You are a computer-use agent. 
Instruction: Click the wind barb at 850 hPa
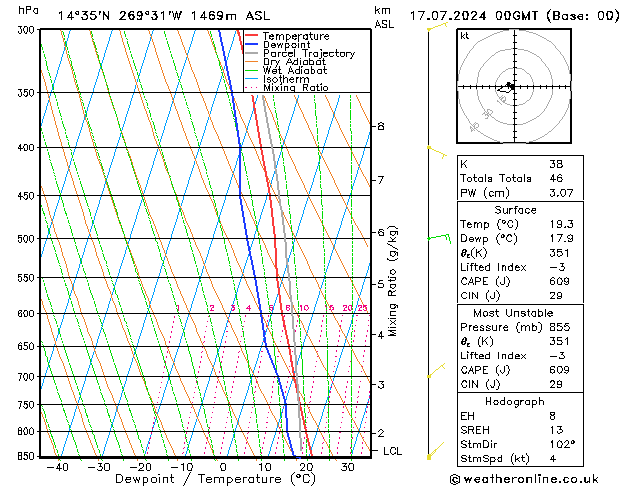[436, 450]
